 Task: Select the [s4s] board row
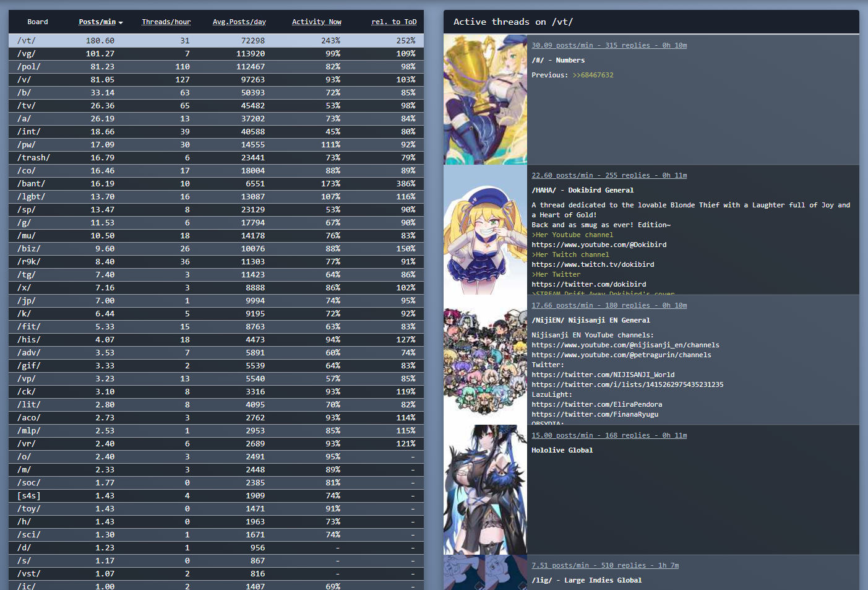[216, 496]
